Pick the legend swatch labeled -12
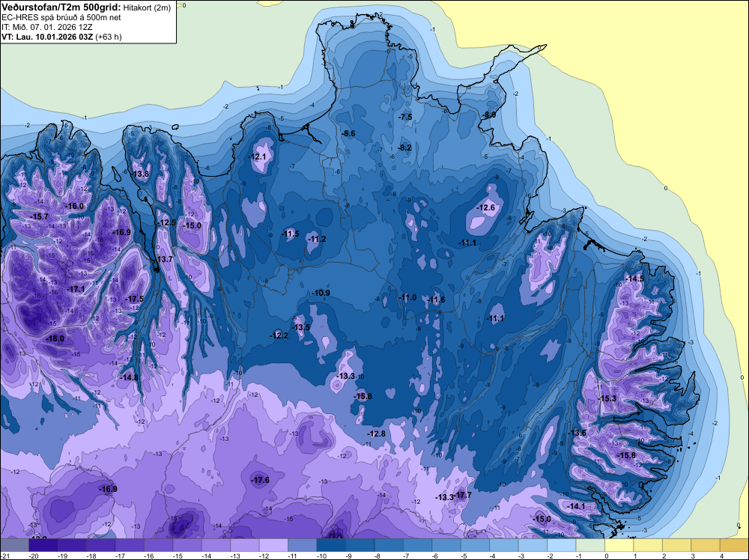The image size is (749, 560). 273,545
